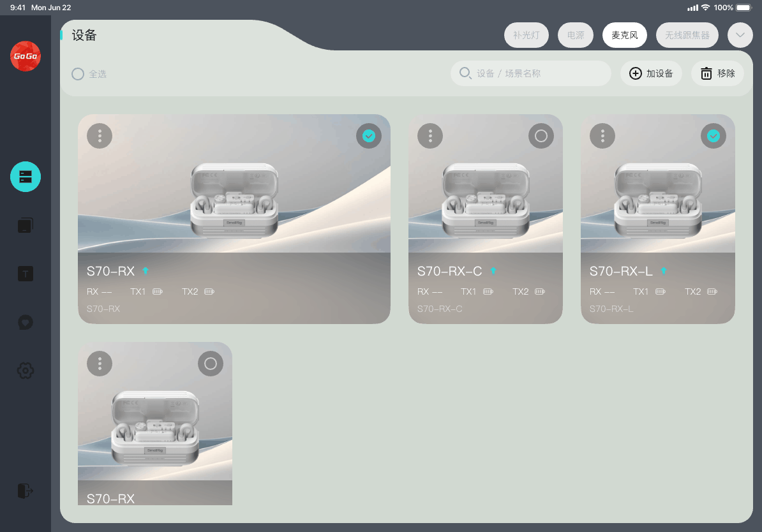The image size is (762, 532).
Task: Click the logout door icon
Action: click(26, 491)
